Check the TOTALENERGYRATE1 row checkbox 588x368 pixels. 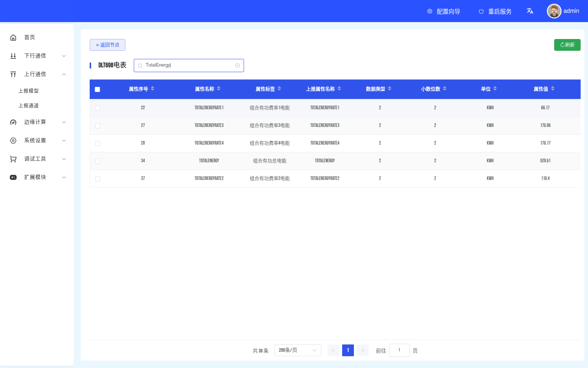coord(98,108)
